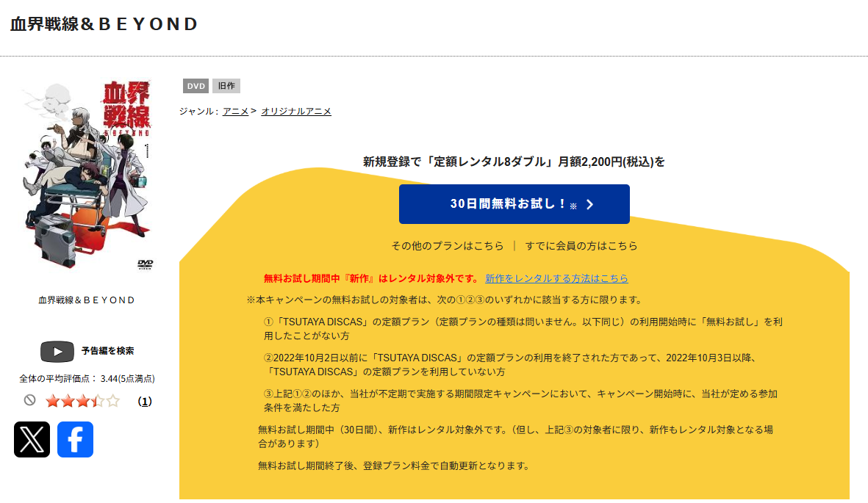Open the 血界戦線&BEYOND DVD cover image
The image size is (868, 503).
pyautogui.click(x=87, y=175)
